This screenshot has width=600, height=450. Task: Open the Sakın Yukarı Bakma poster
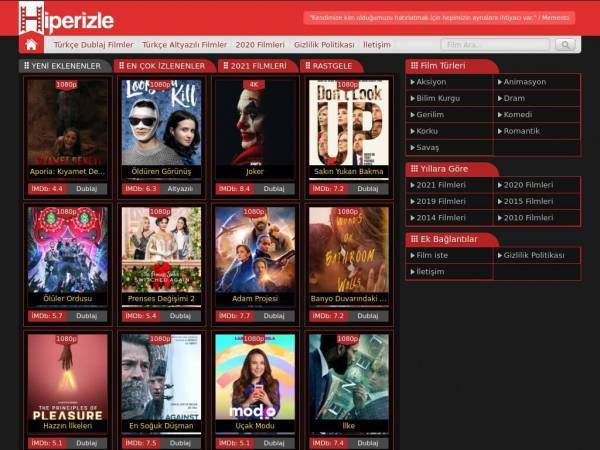pyautogui.click(x=349, y=122)
